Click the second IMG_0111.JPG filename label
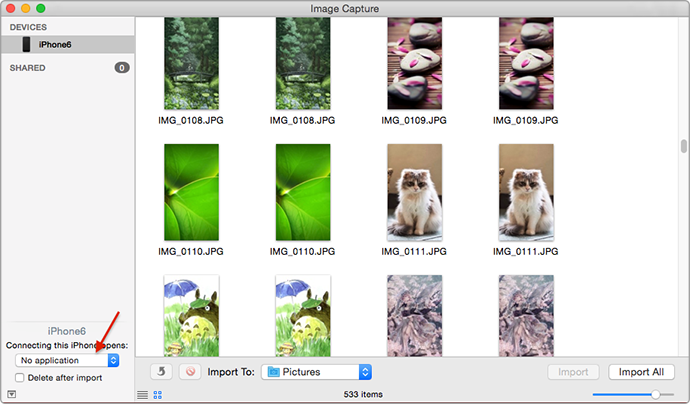 pyautogui.click(x=525, y=251)
